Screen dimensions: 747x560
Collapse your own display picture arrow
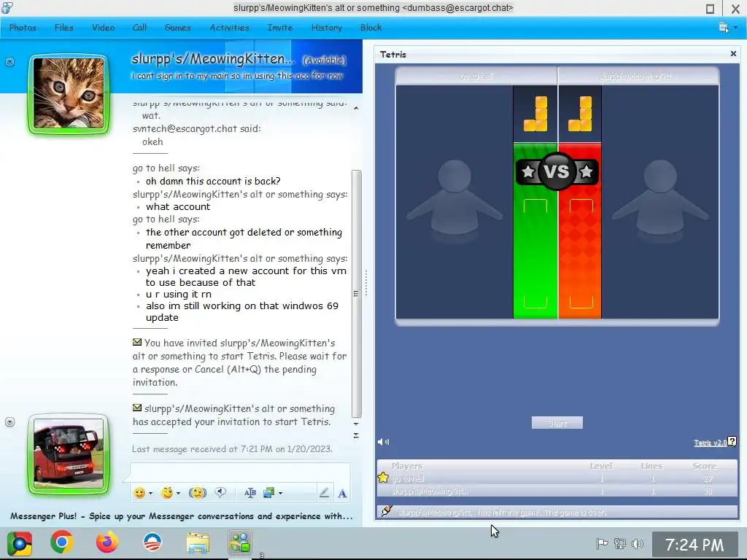[x=10, y=422]
